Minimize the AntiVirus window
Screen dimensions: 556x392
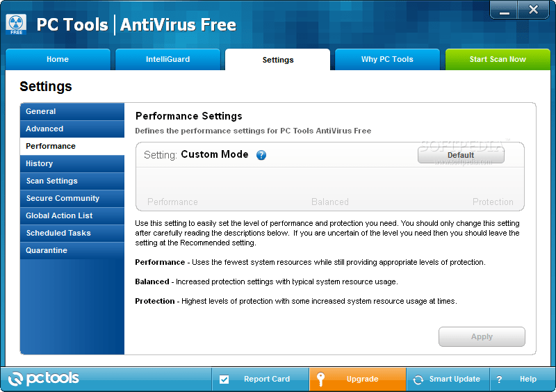pos(505,10)
